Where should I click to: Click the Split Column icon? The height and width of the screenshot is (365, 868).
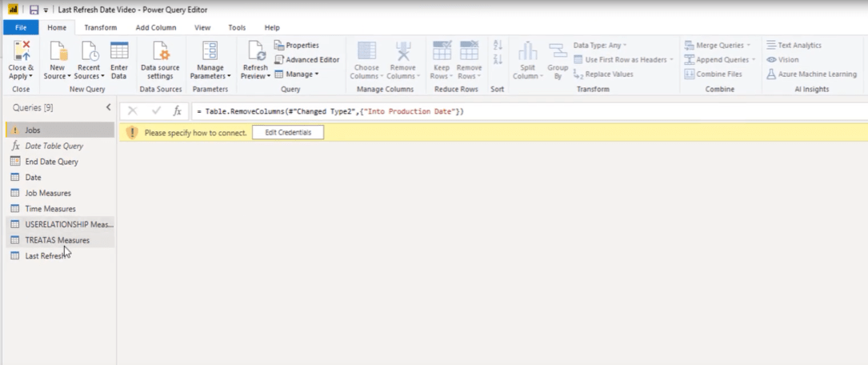coord(527,51)
